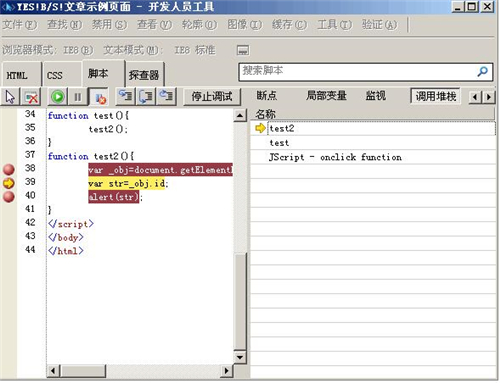Viewport: 500px width, 383px height.
Task: Switch to the 局部变量 pane tab
Action: pyautogui.click(x=326, y=96)
